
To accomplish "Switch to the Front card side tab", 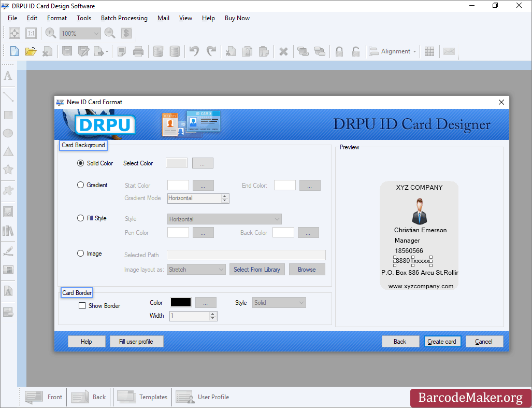I will (x=44, y=397).
